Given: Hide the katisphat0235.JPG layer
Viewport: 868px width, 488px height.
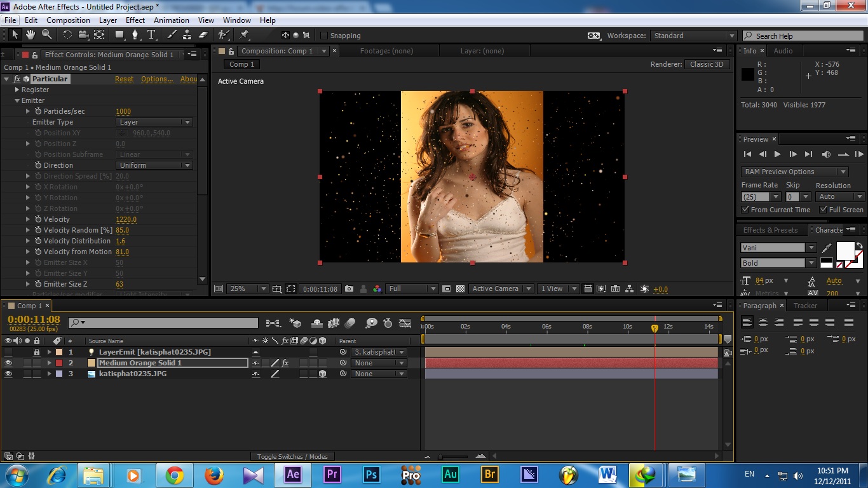Looking at the screenshot, I should (x=9, y=374).
